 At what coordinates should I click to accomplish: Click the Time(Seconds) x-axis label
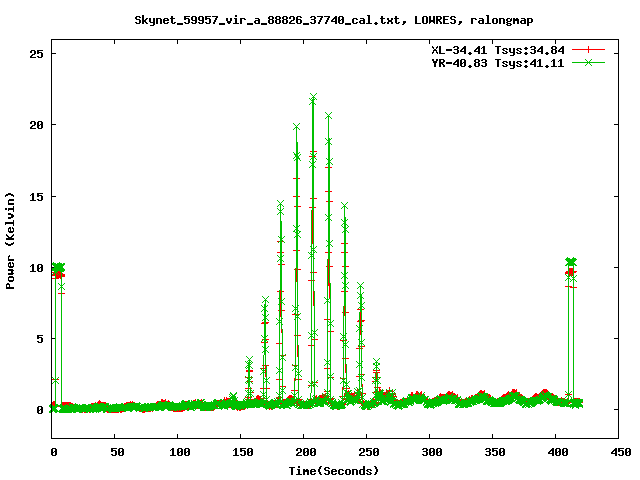(x=334, y=471)
